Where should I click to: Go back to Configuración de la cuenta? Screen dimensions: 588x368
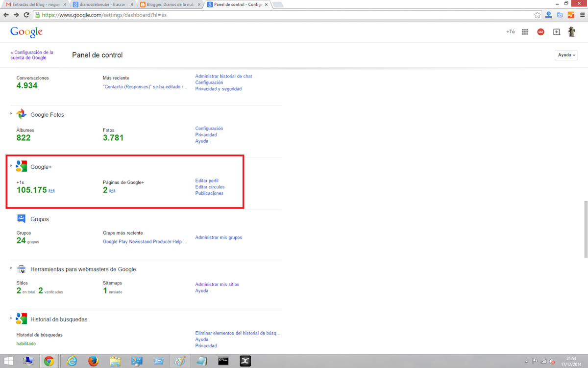(32, 55)
